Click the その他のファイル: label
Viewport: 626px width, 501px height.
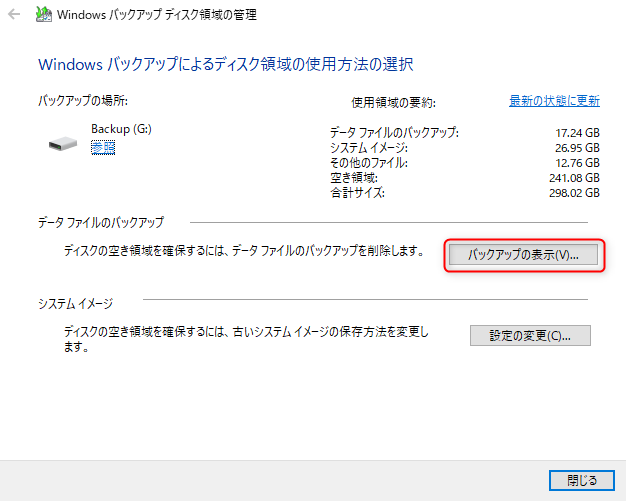point(369,163)
